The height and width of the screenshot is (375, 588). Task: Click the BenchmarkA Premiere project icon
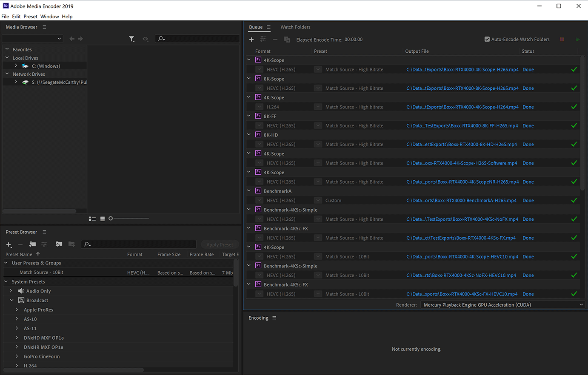[258, 191]
